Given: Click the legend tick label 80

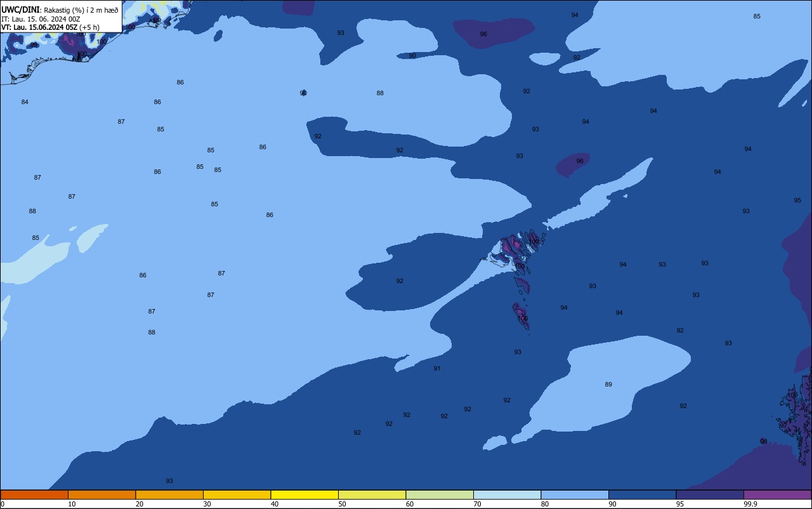Looking at the screenshot, I should click(x=545, y=504).
